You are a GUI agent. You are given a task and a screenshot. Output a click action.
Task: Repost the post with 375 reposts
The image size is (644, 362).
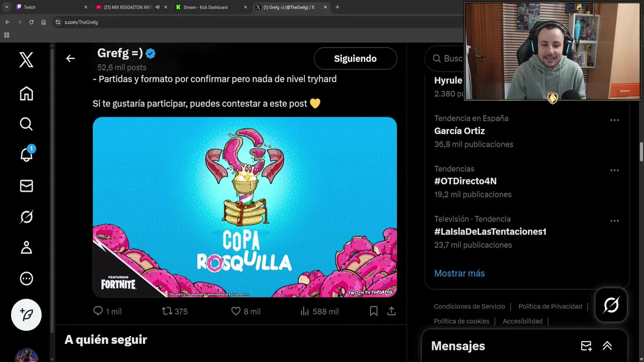167,311
